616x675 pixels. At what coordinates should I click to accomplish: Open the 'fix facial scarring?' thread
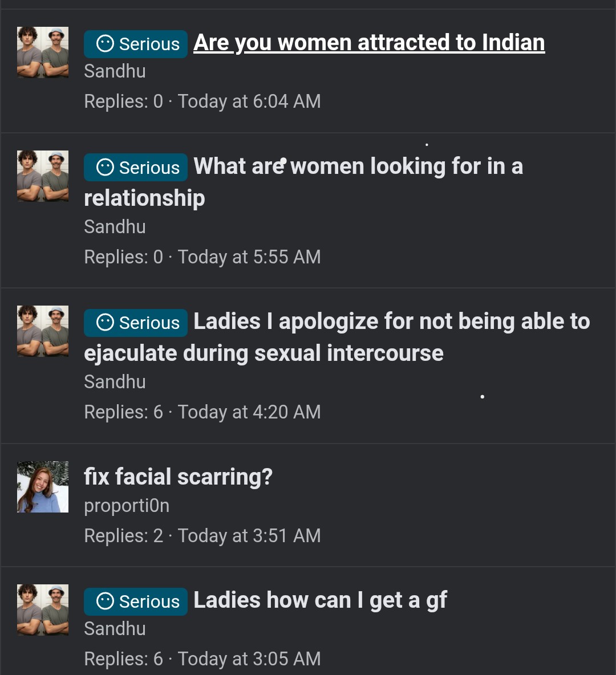(178, 477)
